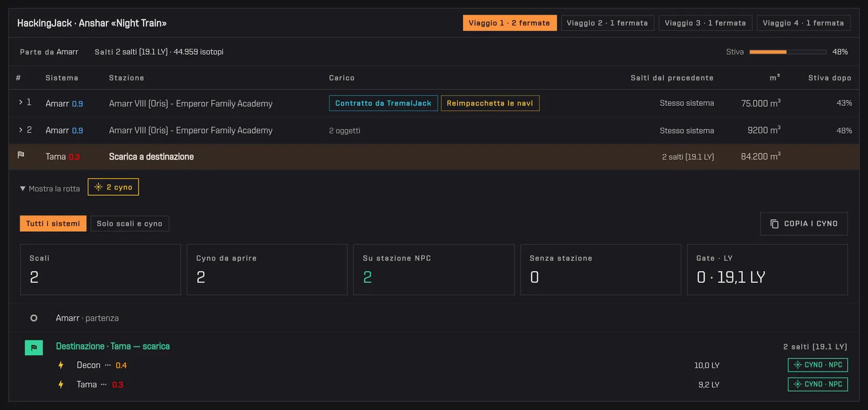868x410 pixels.
Task: Click the flag icon in Tama row
Action: click(21, 155)
